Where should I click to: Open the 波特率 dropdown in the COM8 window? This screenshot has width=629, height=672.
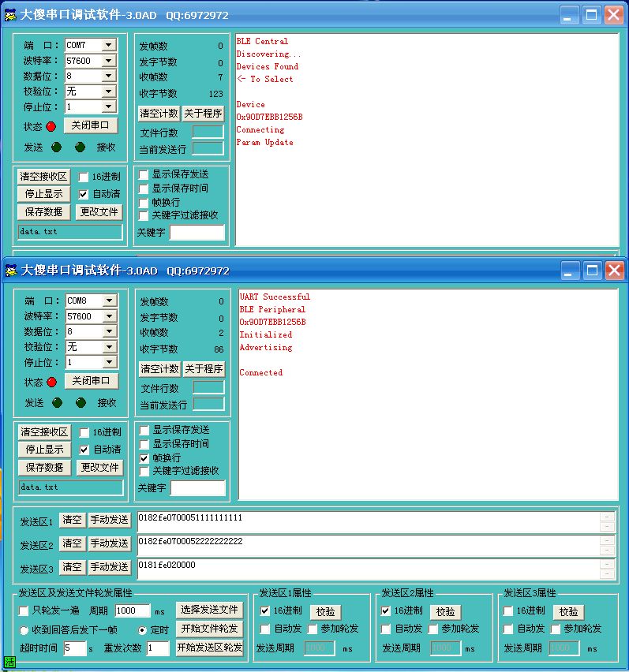110,315
